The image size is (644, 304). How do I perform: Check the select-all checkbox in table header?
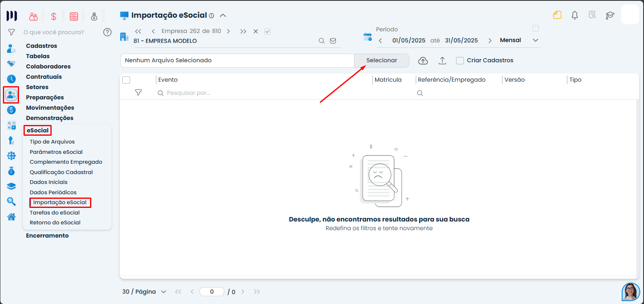[126, 80]
